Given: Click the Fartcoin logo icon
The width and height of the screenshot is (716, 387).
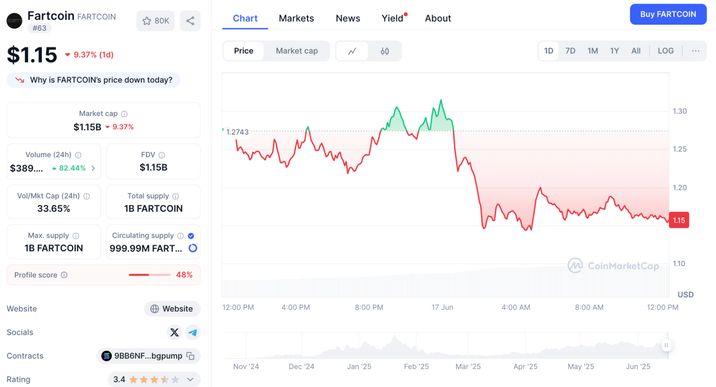Looking at the screenshot, I should click(x=14, y=21).
